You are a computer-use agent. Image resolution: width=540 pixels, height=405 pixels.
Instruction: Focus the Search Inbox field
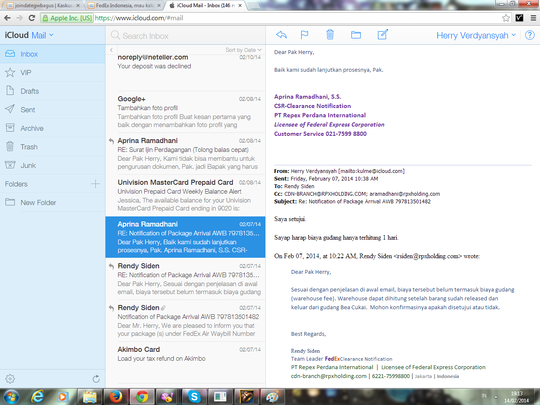click(x=185, y=36)
